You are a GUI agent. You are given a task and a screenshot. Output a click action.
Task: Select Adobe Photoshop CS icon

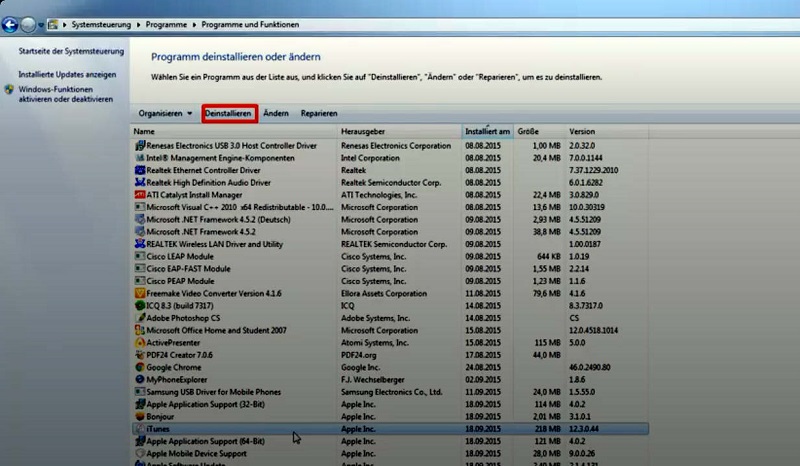click(x=140, y=318)
